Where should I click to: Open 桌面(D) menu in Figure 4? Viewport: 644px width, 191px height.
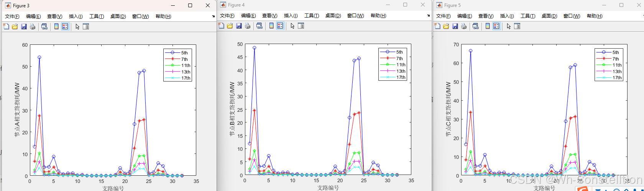[x=333, y=16]
